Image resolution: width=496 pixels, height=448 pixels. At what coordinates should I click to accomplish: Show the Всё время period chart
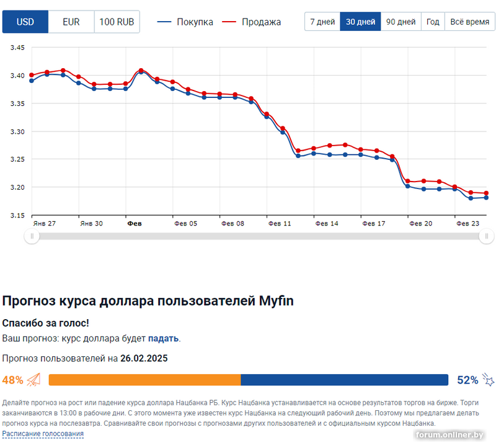[x=470, y=22]
